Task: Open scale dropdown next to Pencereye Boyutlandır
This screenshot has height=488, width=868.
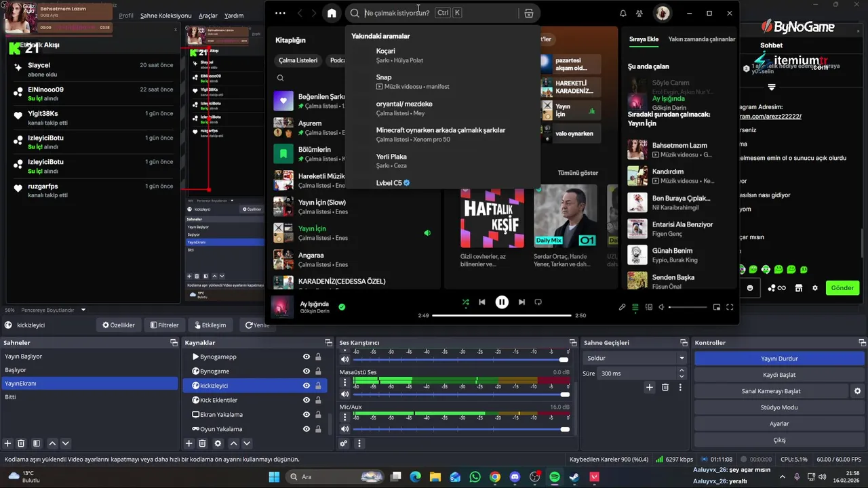Action: pyautogui.click(x=83, y=310)
